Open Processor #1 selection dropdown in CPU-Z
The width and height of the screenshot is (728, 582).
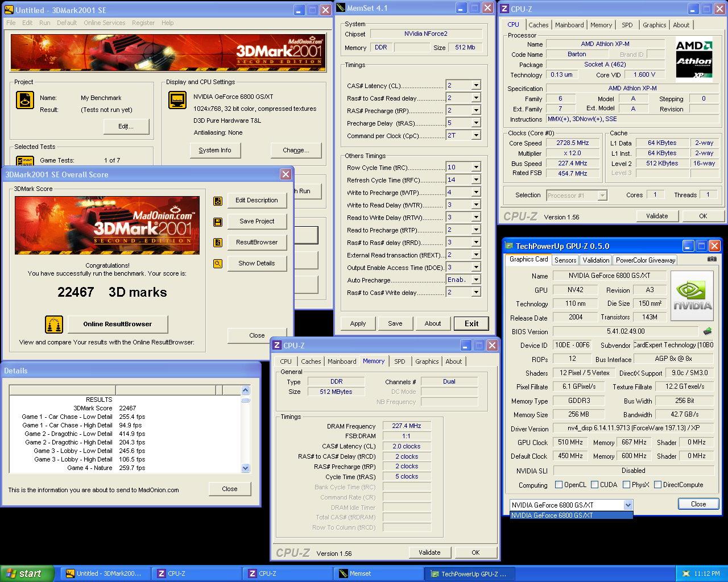602,196
